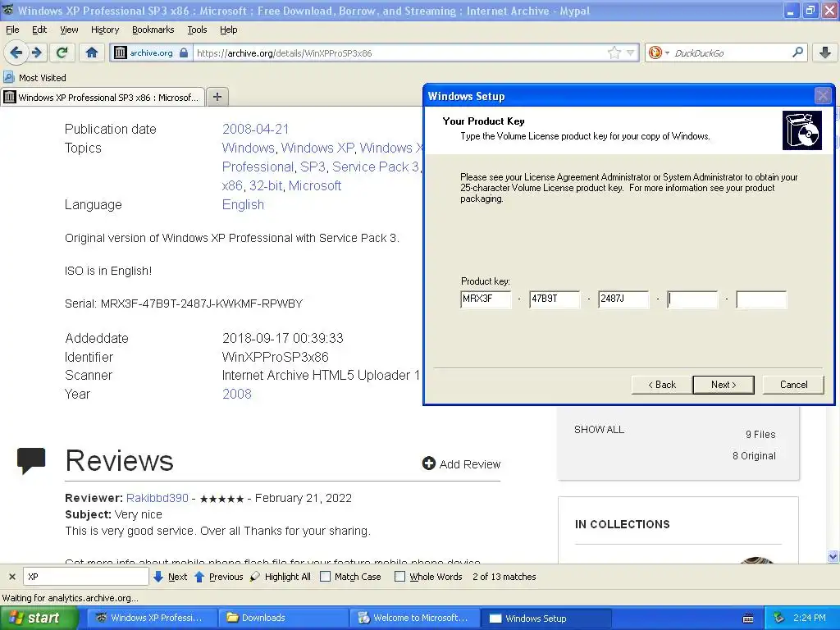Open the DuckDuckGo search engine selector
This screenshot has height=630, width=840.
pos(659,52)
